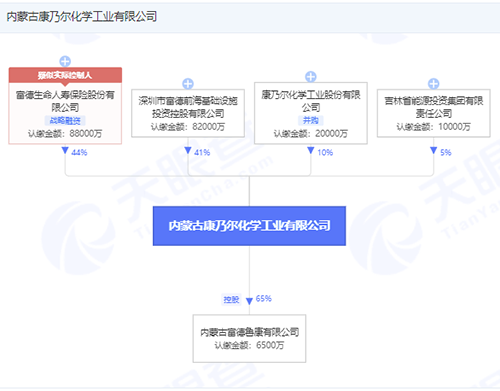Click the blue arrow beside 5%
The height and width of the screenshot is (391, 500).
(x=433, y=151)
